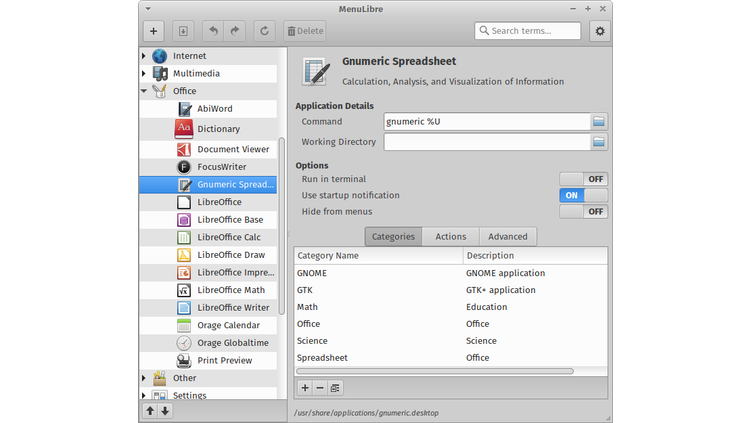Collapse the Office category
Image resolution: width=752 pixels, height=423 pixels.
coord(144,91)
